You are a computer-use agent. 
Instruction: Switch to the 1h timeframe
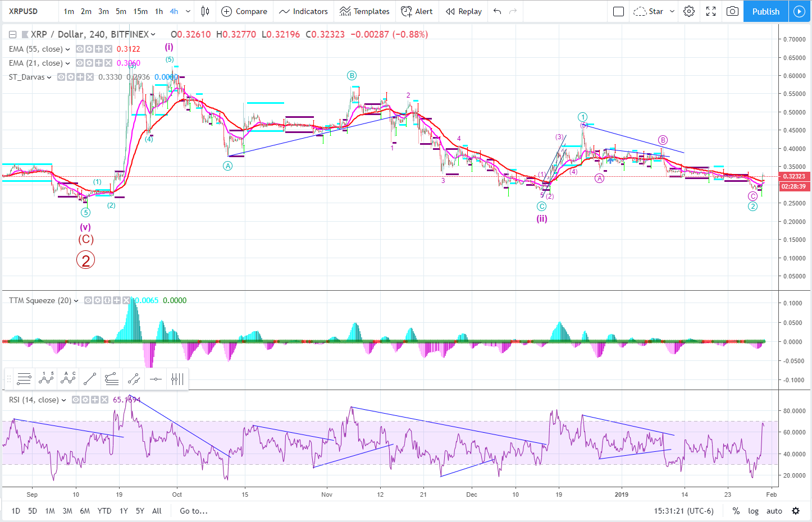(159, 11)
